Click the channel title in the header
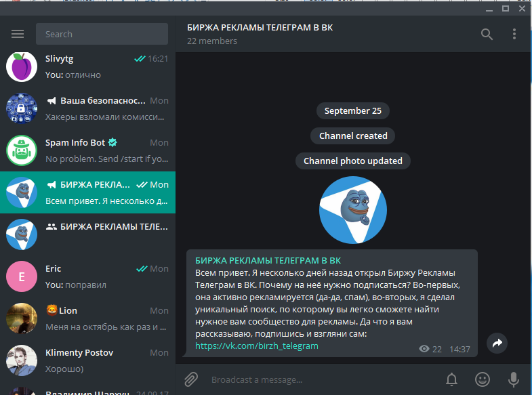This screenshot has width=532, height=395. 260,28
